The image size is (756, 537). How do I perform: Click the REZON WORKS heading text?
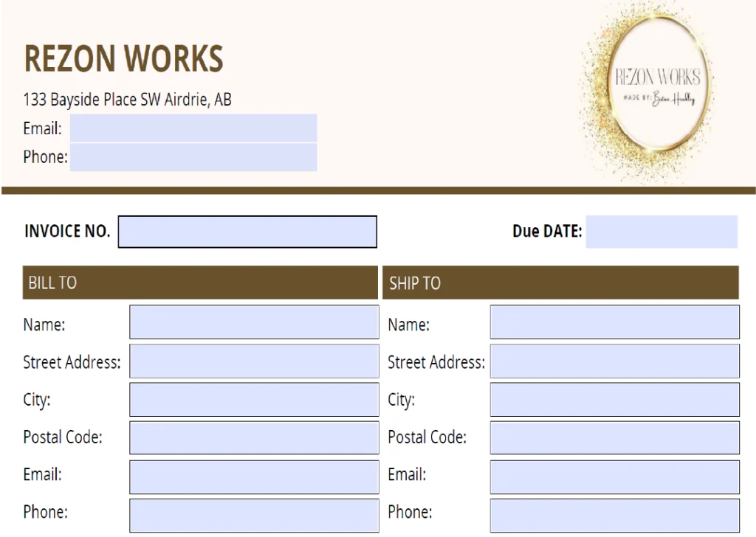pos(123,58)
